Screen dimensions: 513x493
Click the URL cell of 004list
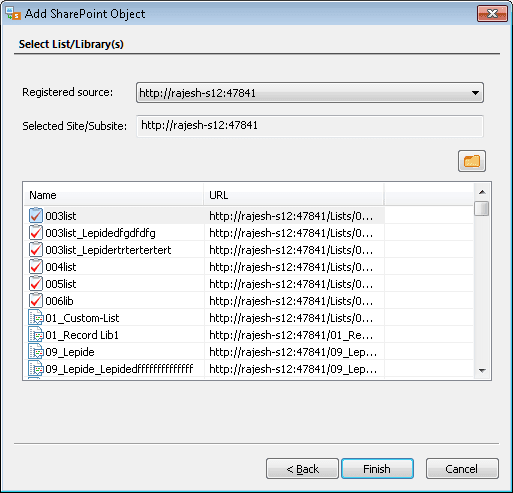coord(291,267)
